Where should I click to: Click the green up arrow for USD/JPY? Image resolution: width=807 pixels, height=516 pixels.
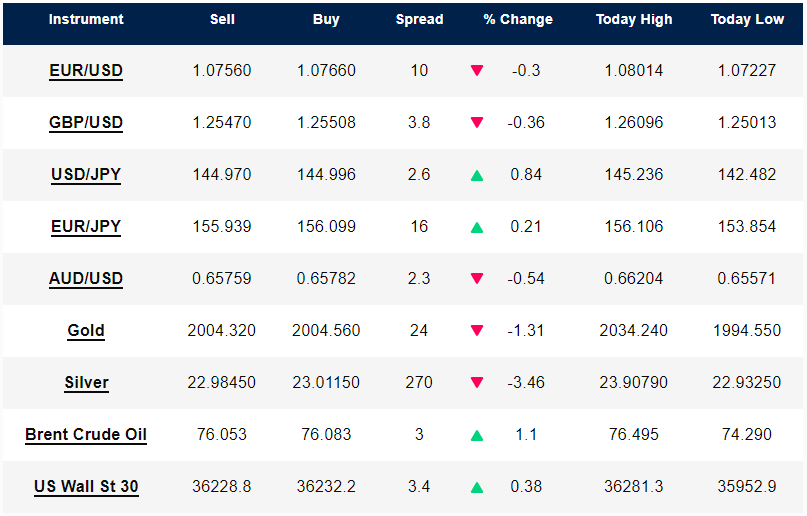(477, 175)
